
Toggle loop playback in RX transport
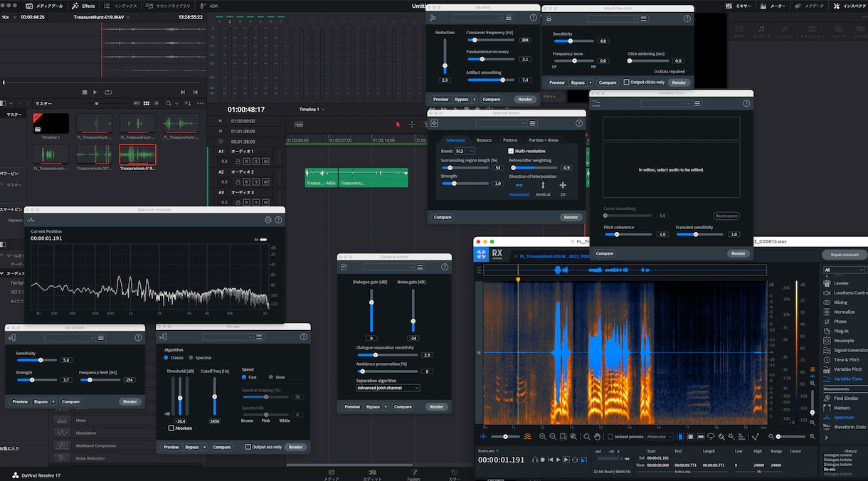(575, 460)
